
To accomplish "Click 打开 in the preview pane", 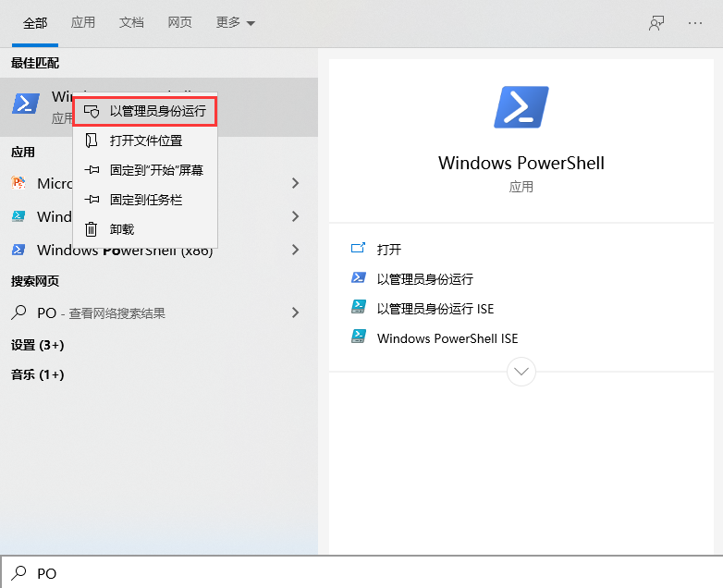I will (x=388, y=250).
